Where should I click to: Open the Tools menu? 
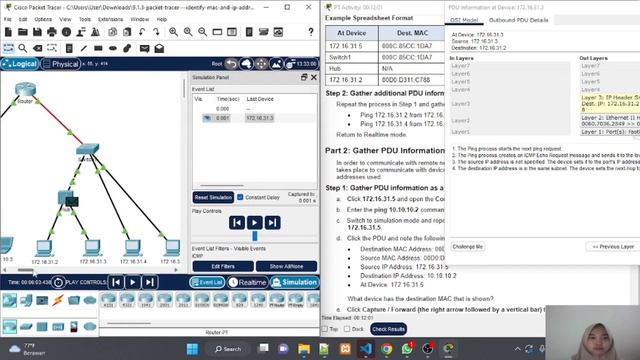click(x=84, y=19)
